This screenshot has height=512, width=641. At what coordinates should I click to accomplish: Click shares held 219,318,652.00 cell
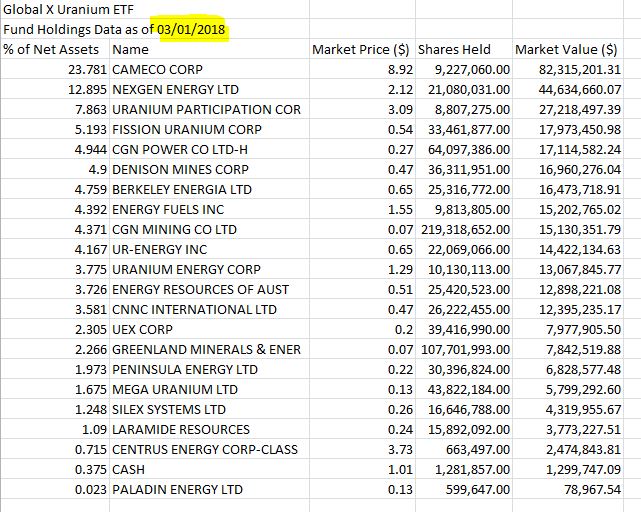pos(466,230)
